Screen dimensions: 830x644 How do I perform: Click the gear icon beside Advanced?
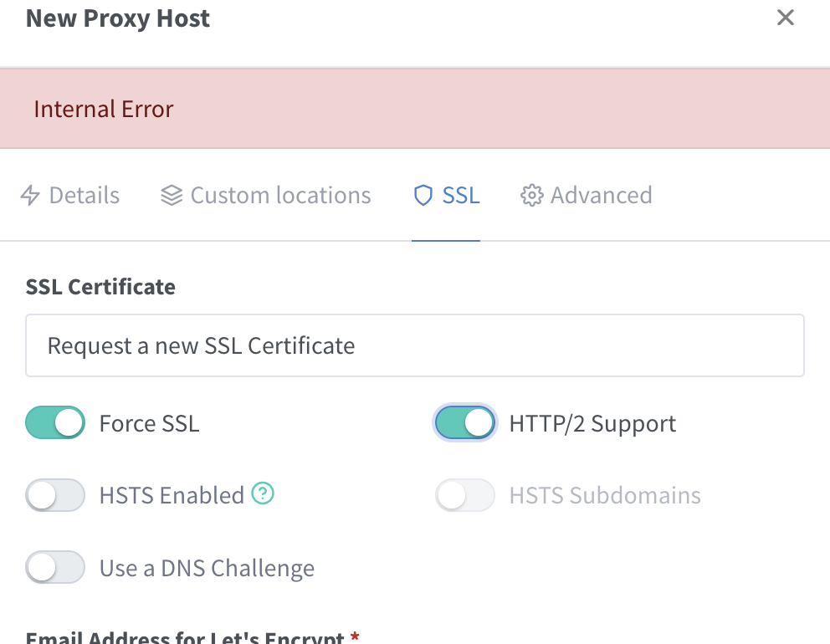point(531,196)
